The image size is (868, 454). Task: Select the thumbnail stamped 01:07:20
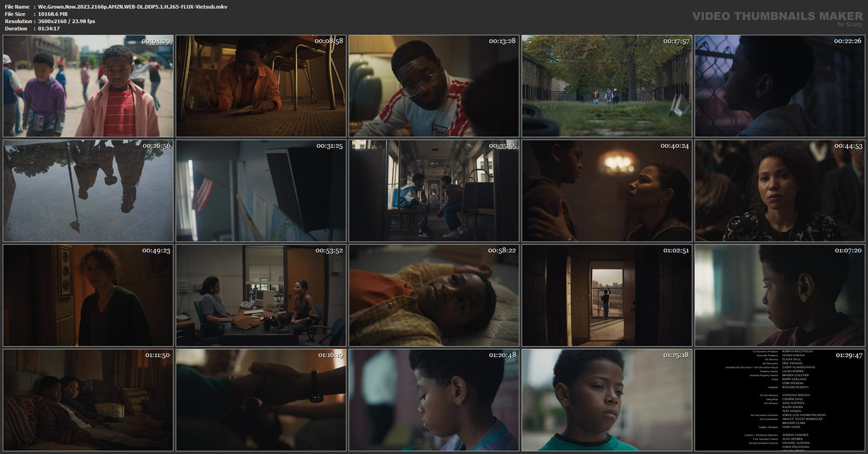point(780,295)
